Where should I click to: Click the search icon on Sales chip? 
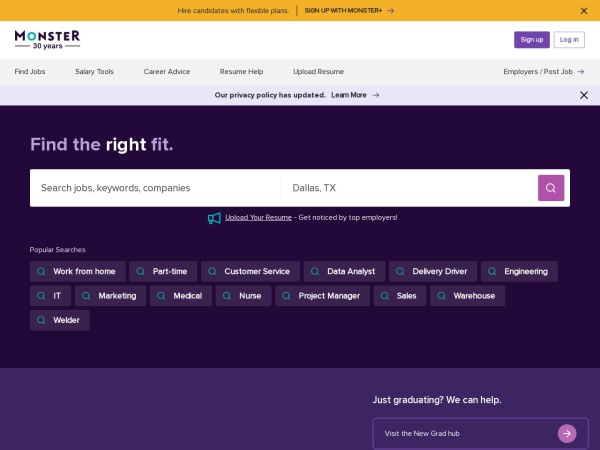coord(385,296)
